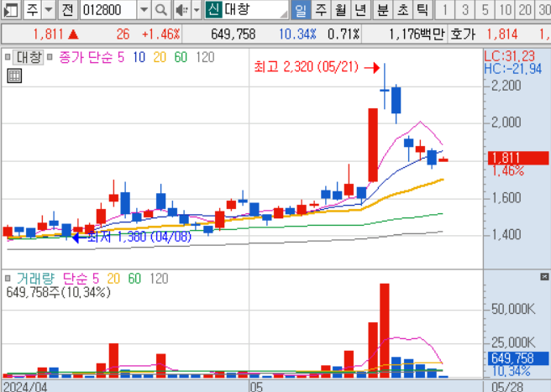Select the 3 interval button

(x=465, y=10)
